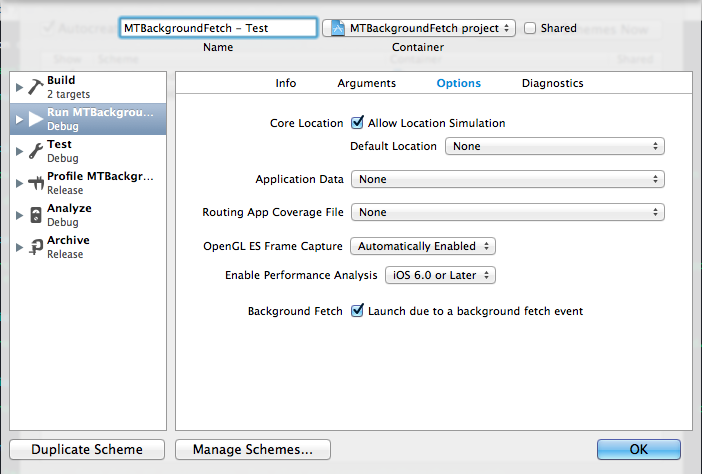Click the Archive icon
The width and height of the screenshot is (702, 474).
click(x=36, y=247)
